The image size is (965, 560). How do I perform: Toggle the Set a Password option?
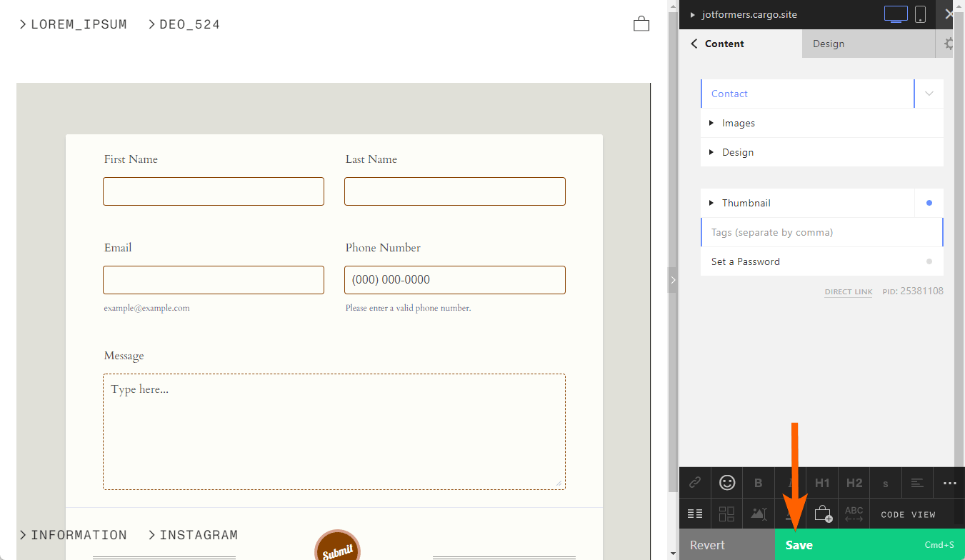(929, 261)
